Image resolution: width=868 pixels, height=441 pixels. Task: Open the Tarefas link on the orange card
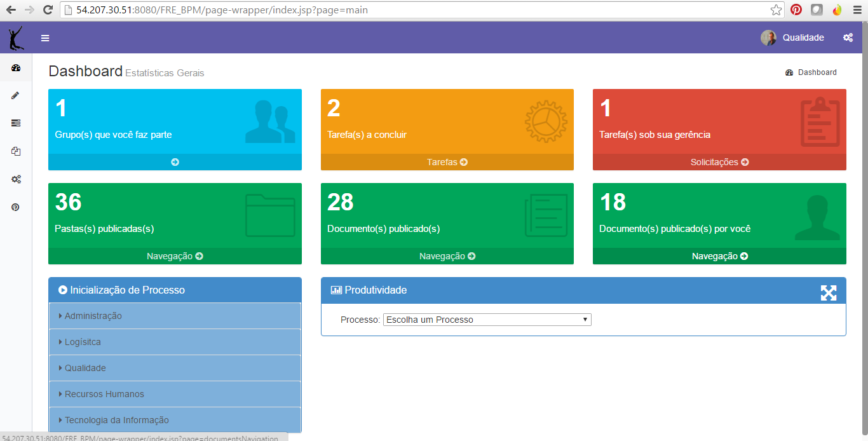(447, 162)
